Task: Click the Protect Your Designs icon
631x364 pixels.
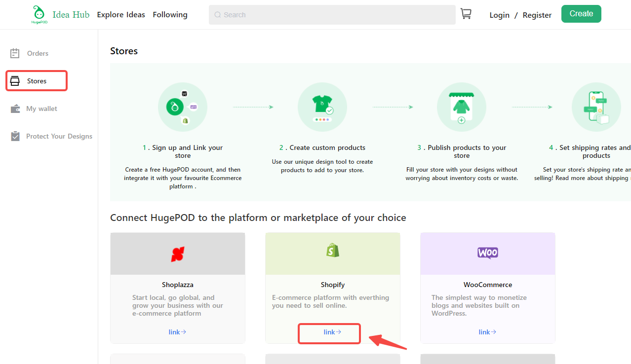Action: coord(15,136)
